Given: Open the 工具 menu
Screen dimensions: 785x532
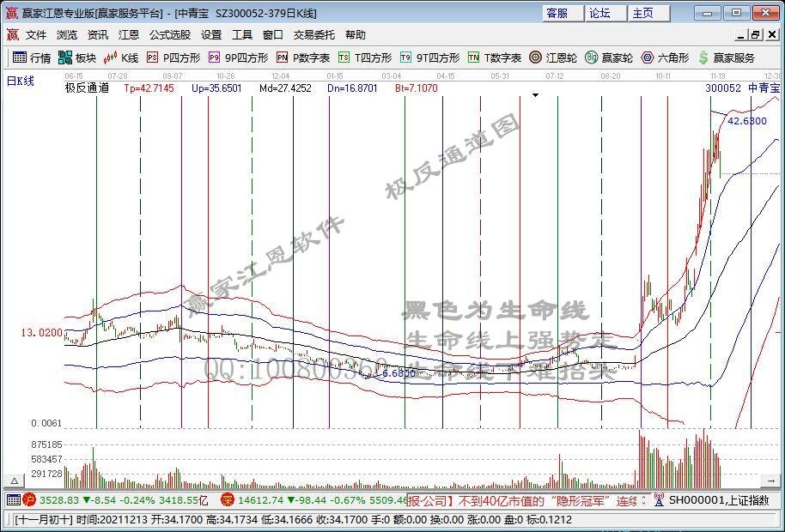Looking at the screenshot, I should [242, 35].
